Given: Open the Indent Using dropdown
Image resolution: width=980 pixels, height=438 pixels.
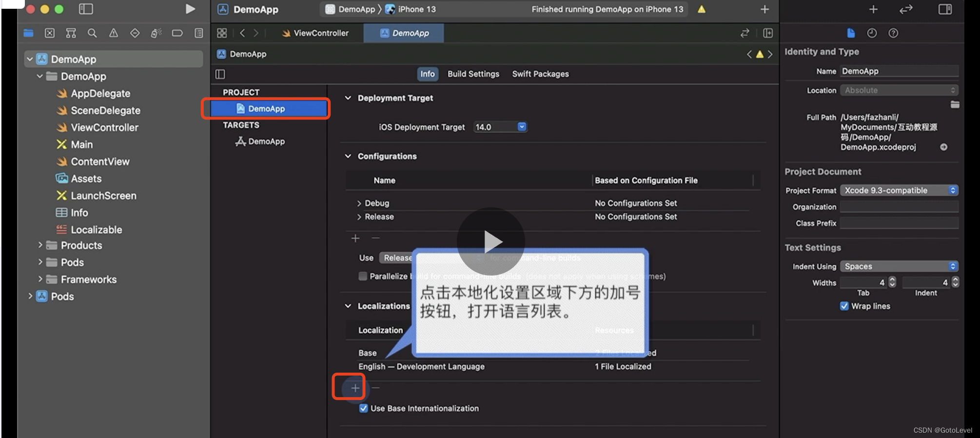Looking at the screenshot, I should 899,266.
